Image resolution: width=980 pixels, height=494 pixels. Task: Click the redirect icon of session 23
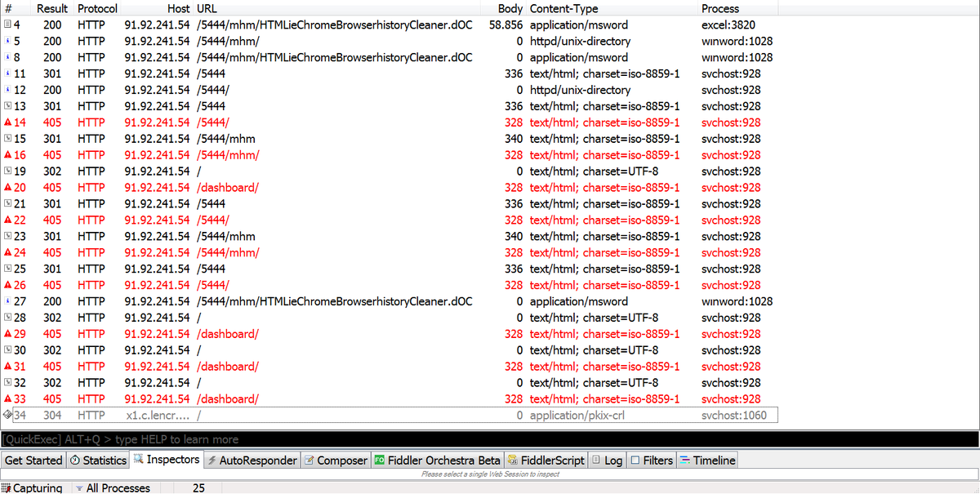pyautogui.click(x=7, y=236)
